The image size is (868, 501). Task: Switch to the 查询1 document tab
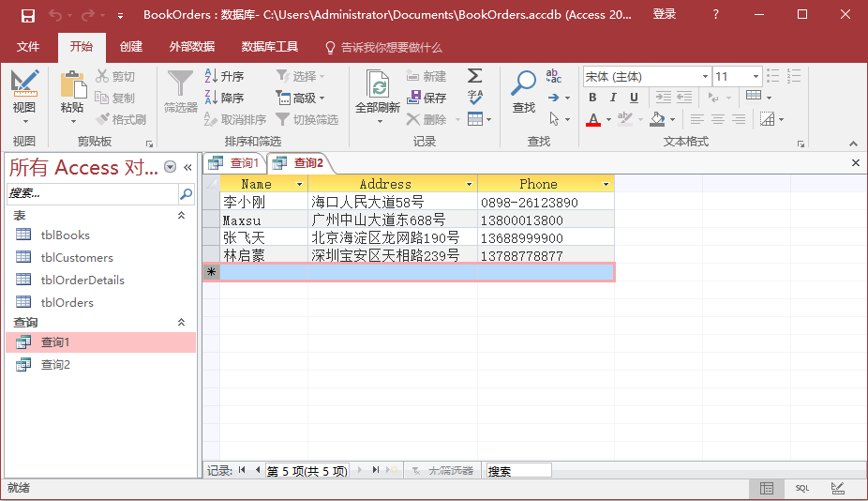(235, 163)
